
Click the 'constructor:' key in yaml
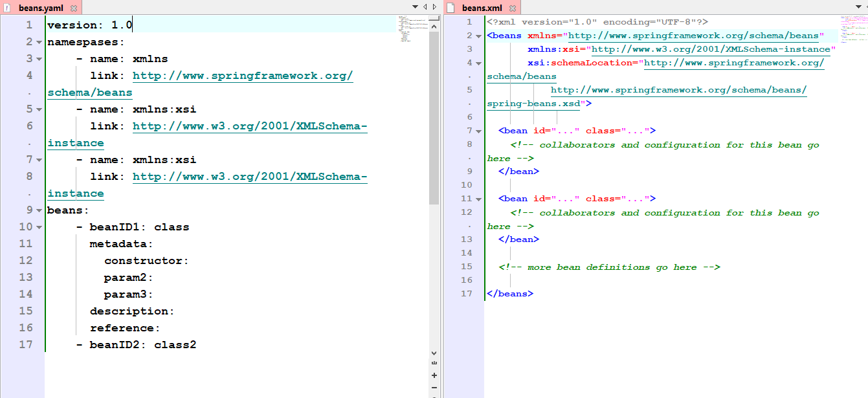[146, 261]
